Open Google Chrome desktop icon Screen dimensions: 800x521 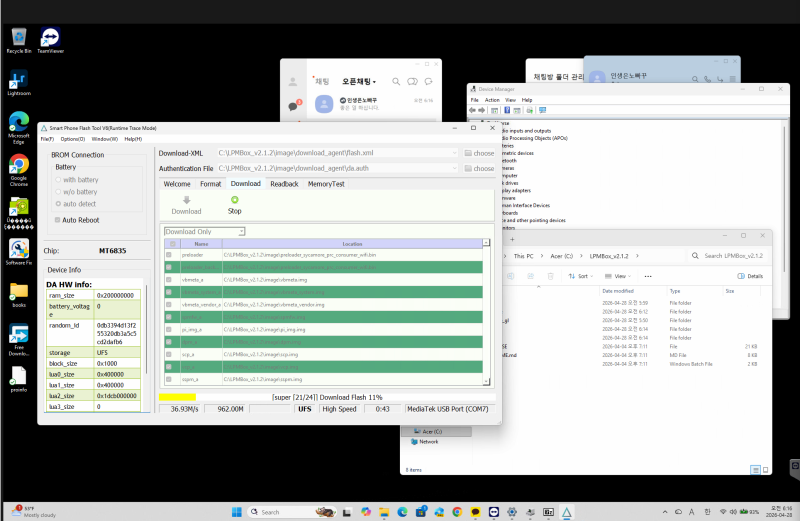(x=19, y=170)
